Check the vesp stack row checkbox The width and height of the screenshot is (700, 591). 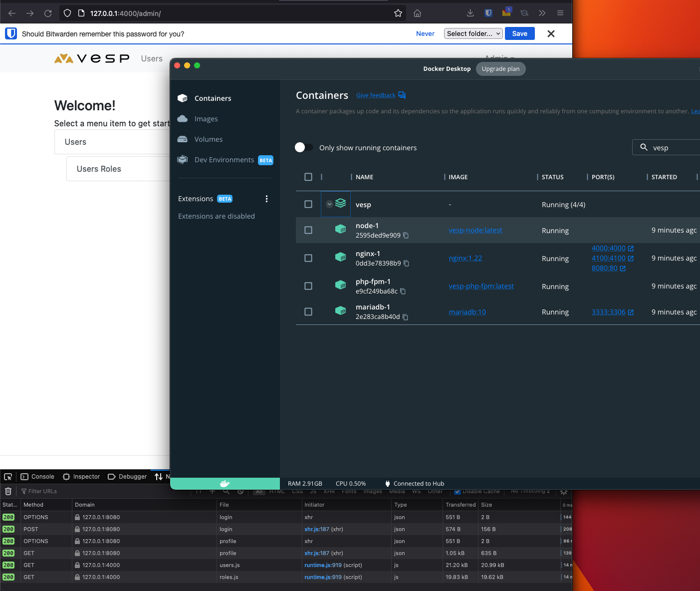coord(308,204)
